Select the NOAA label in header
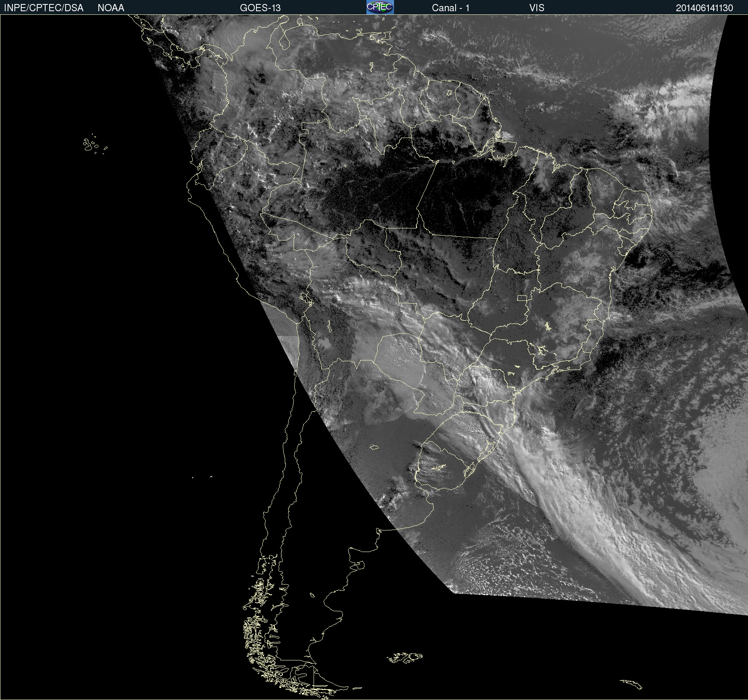Image resolution: width=748 pixels, height=700 pixels. click(x=111, y=8)
